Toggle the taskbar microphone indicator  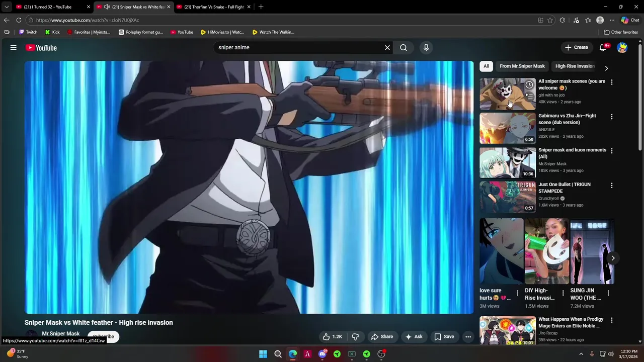[x=592, y=354]
